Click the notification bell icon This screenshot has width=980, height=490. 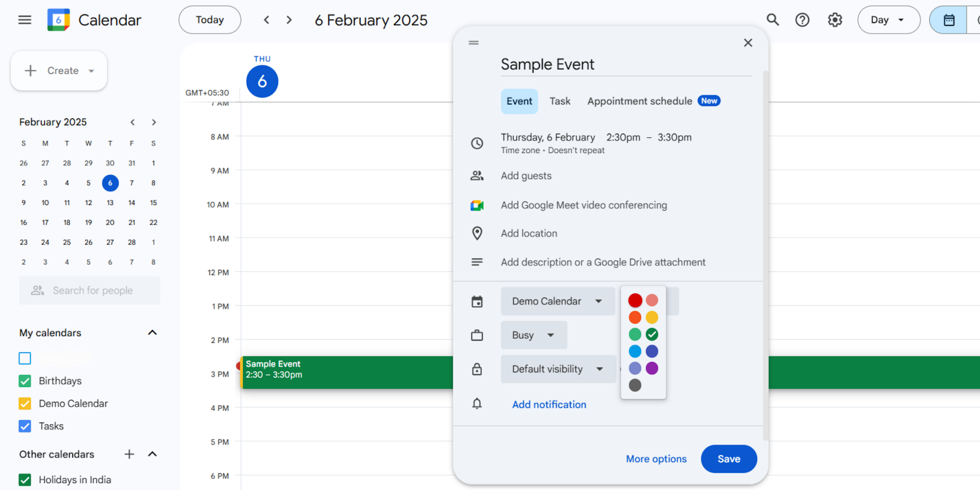click(477, 404)
